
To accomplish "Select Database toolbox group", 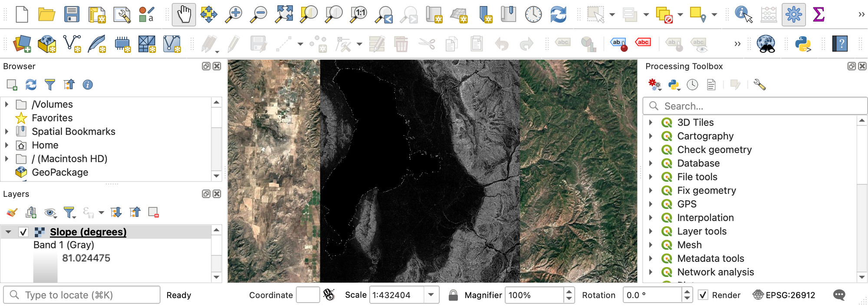I will (698, 163).
